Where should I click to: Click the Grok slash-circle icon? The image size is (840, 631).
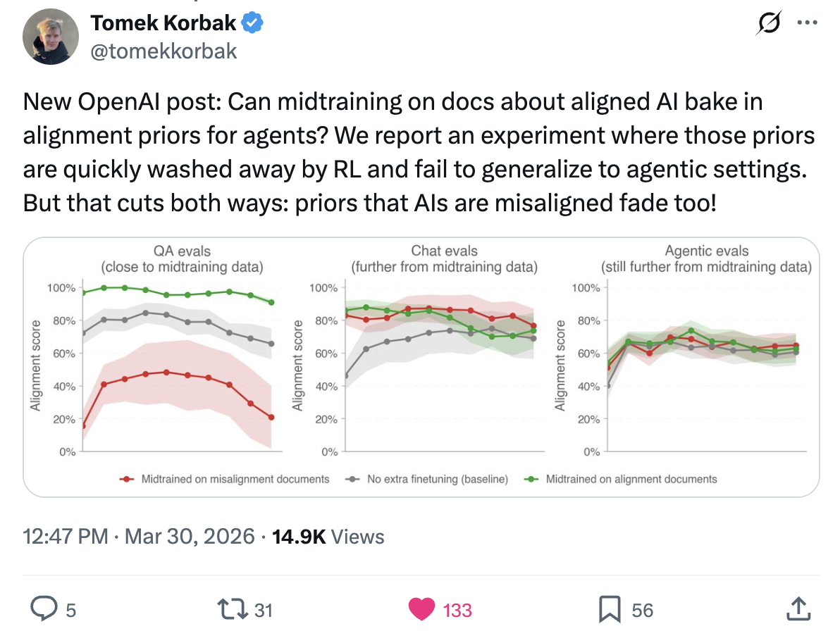[767, 23]
